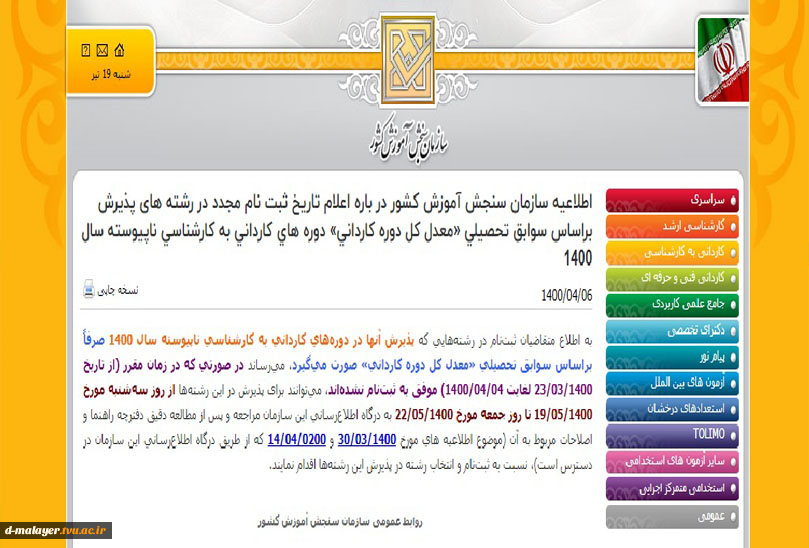Open the کارشناسی ارشد menu item
This screenshot has width=809, height=548.
click(x=672, y=227)
